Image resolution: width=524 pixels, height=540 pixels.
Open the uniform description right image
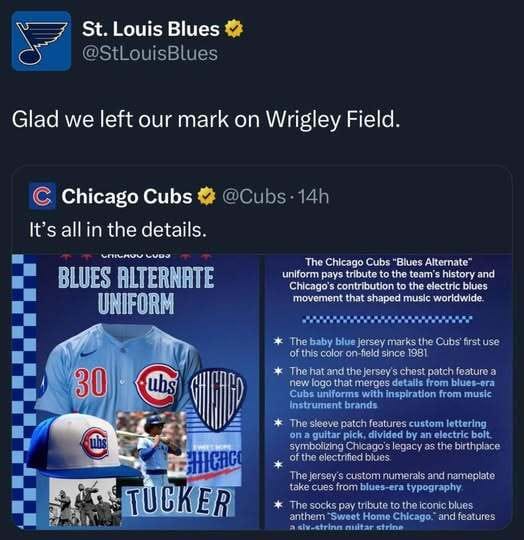point(388,392)
